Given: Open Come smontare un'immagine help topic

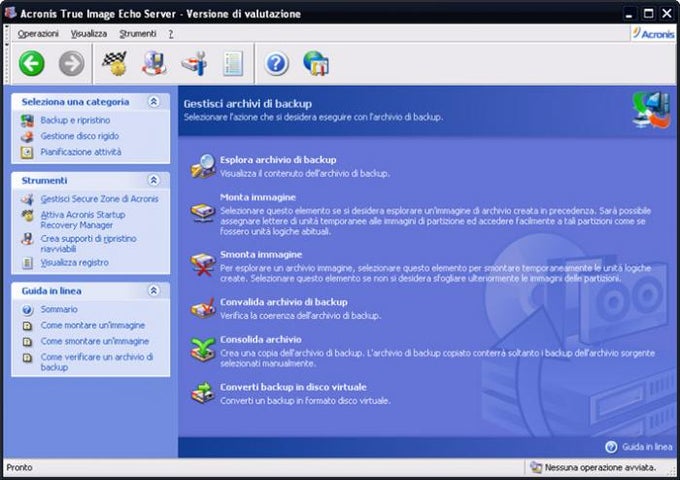Looking at the screenshot, I should click(x=95, y=341).
